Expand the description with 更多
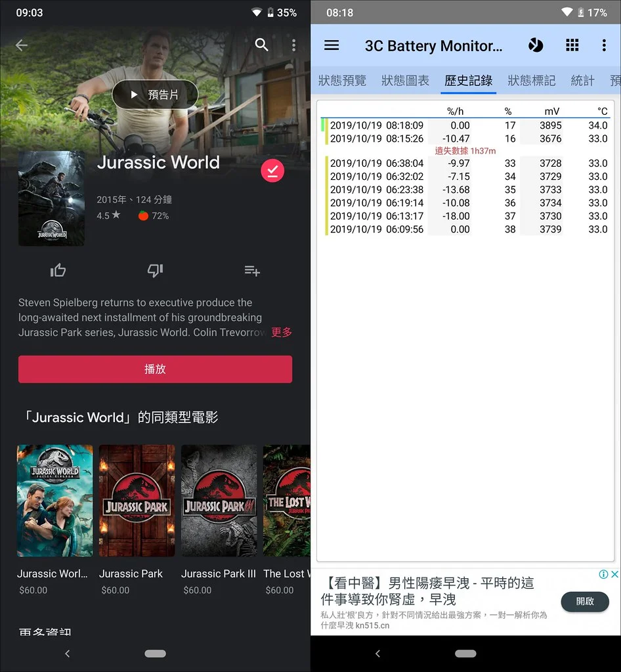Image resolution: width=621 pixels, height=672 pixels. coord(282,332)
